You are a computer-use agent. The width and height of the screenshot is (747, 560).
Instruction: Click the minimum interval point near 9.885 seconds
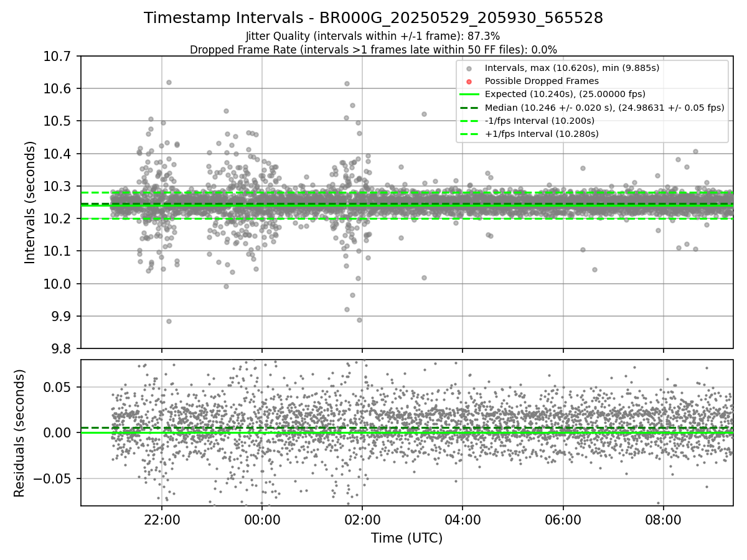[x=169, y=321]
